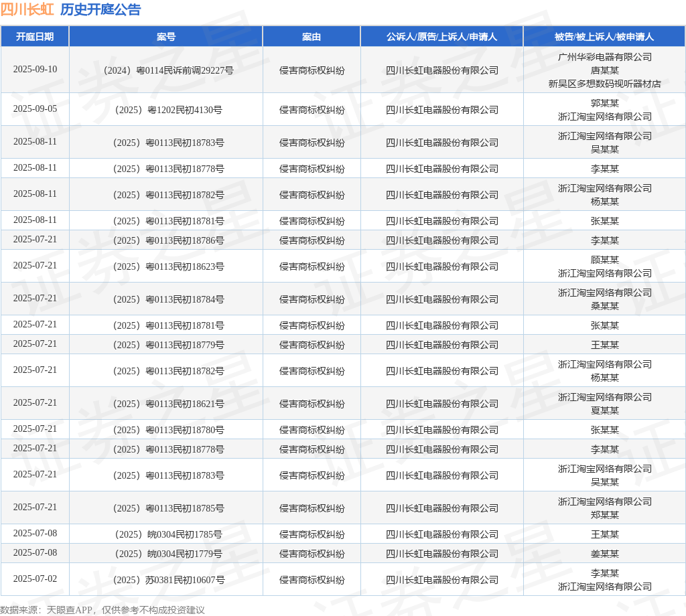686x616 pixels.
Task: Click 侵害商标权纠纷 in the 2025-09-10 row
Action: [x=312, y=70]
